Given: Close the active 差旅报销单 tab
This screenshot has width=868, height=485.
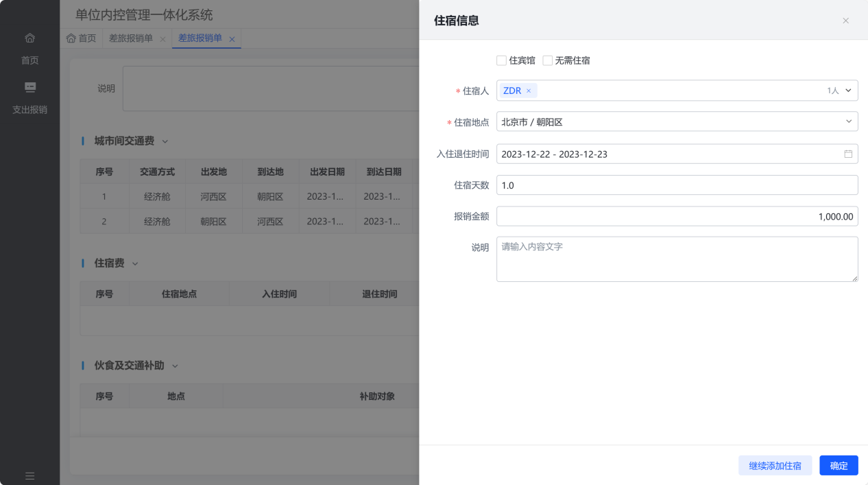Looking at the screenshot, I should point(232,39).
